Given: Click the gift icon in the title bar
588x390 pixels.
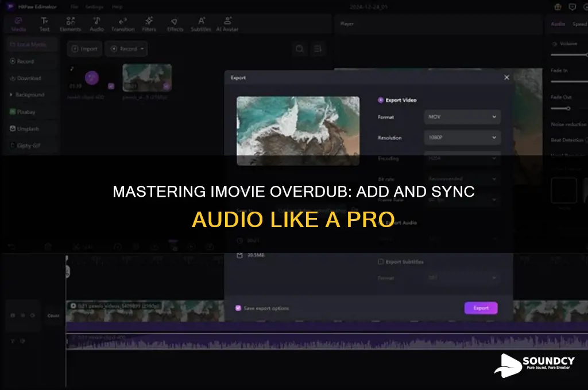Looking at the screenshot, I should click(558, 7).
